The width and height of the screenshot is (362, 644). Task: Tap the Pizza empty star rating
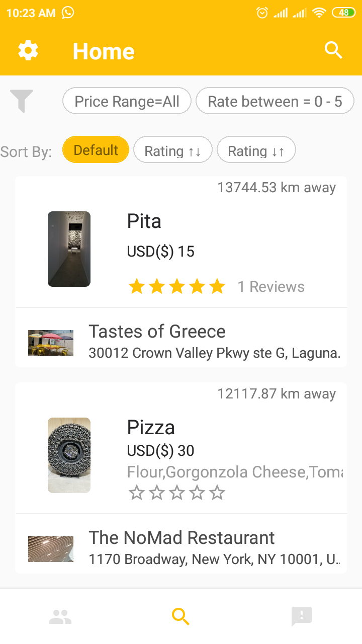tap(176, 493)
